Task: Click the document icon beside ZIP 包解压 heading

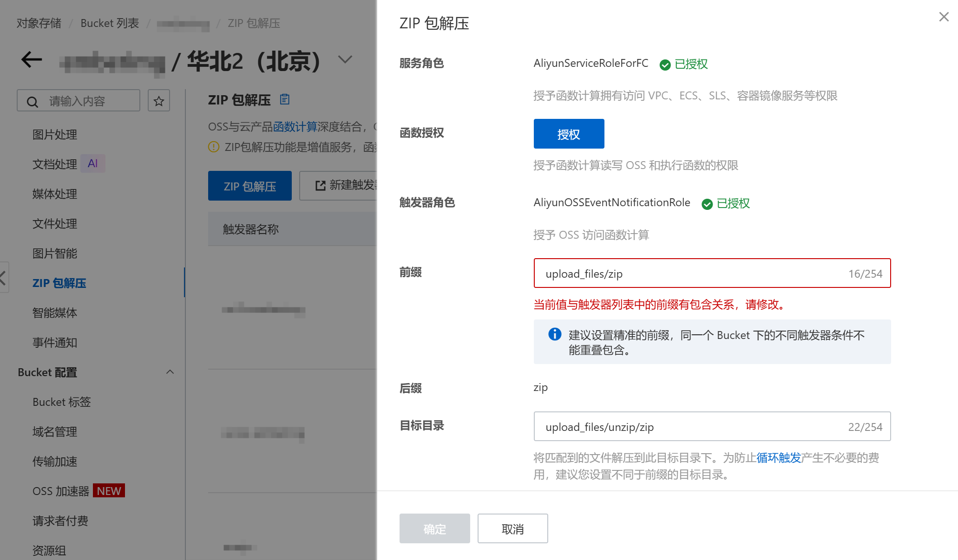Action: 285,99
